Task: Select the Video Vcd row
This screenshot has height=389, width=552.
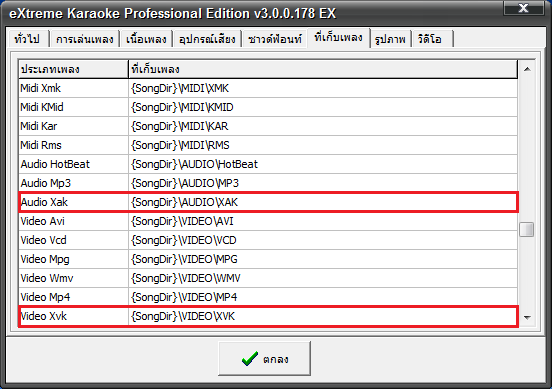Action: click(x=268, y=240)
